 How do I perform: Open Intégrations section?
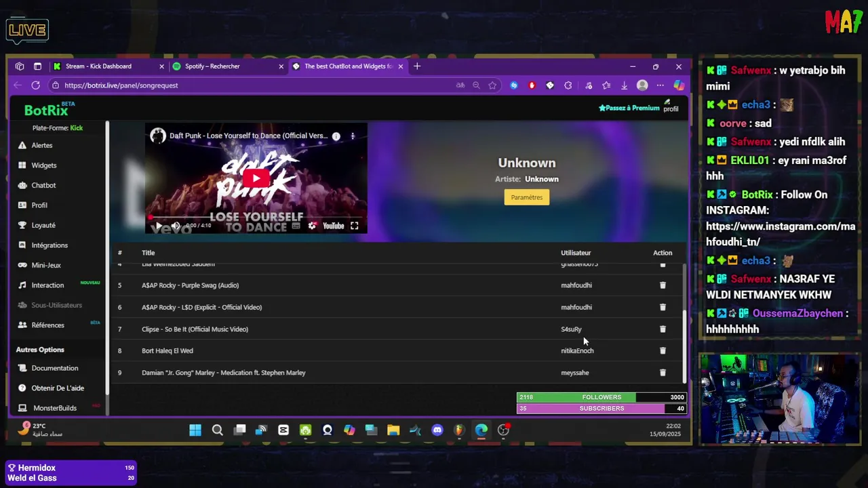(x=50, y=245)
